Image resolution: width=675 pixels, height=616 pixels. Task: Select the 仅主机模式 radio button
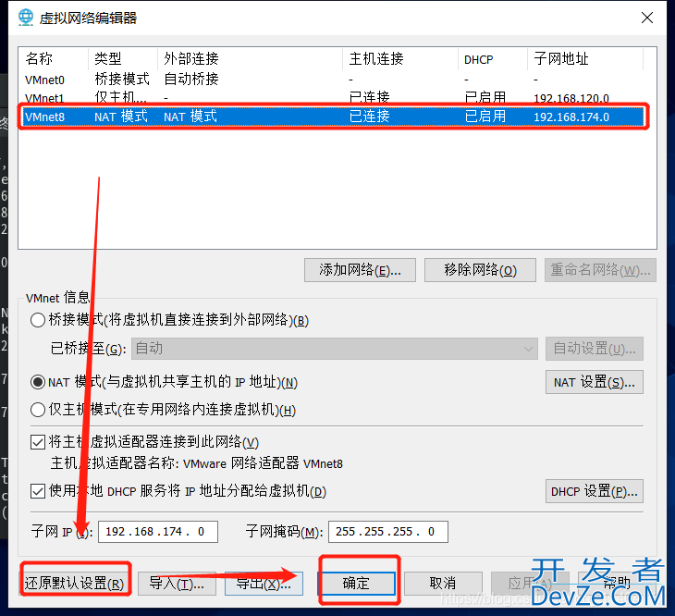click(x=38, y=410)
